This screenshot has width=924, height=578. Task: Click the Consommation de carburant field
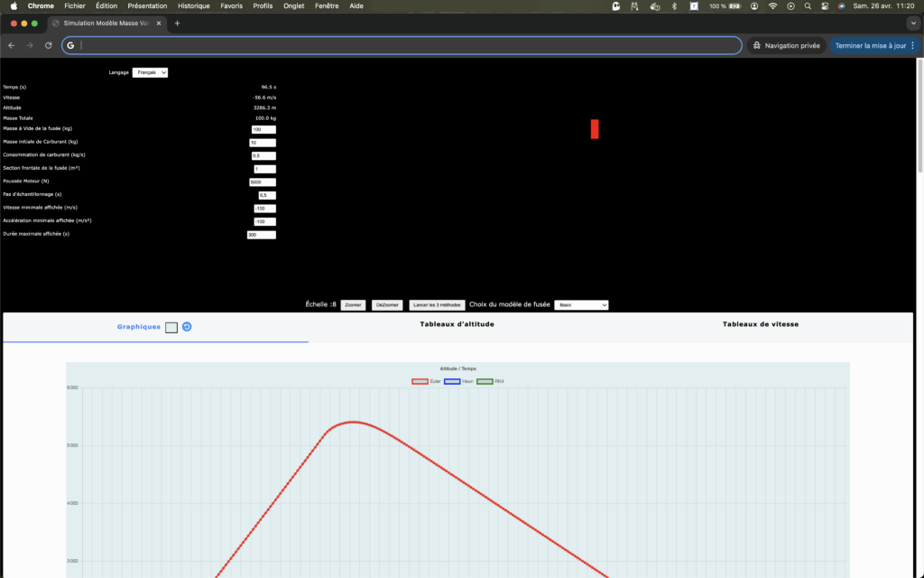click(263, 156)
